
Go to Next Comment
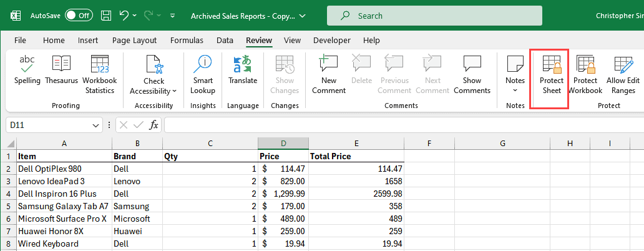[432, 74]
